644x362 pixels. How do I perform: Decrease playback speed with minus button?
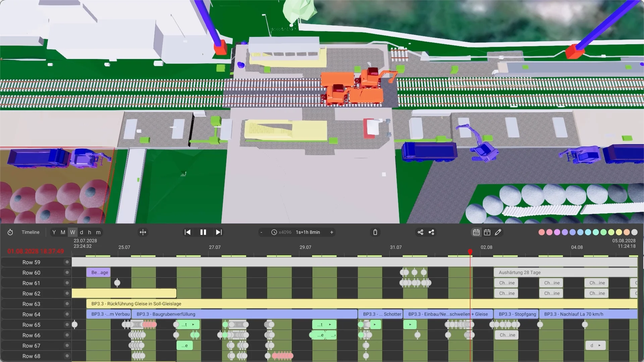261,232
